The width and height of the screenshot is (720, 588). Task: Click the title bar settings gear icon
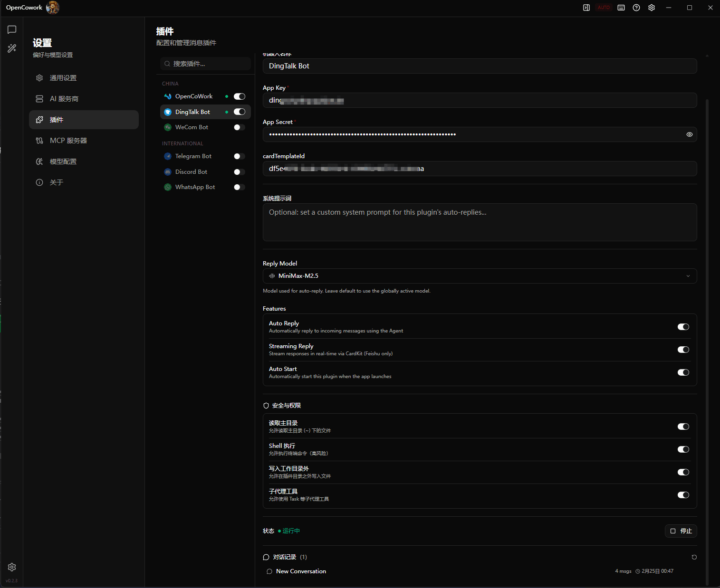point(652,8)
